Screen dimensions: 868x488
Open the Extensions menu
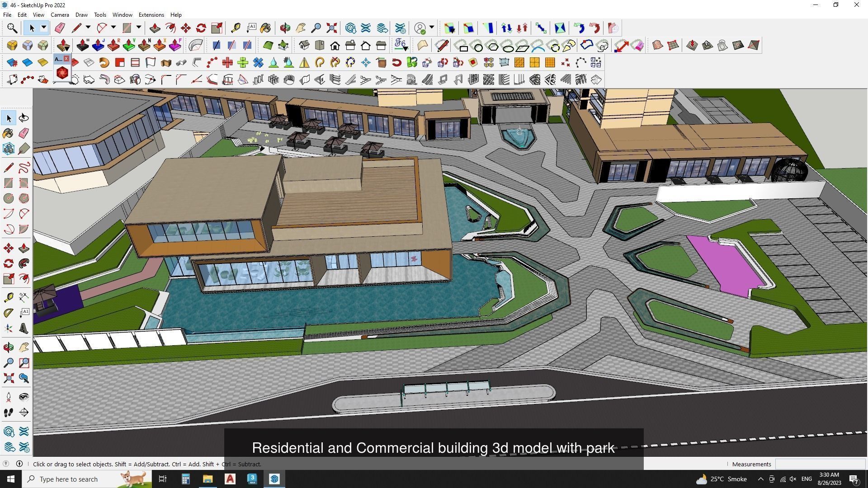pos(151,15)
